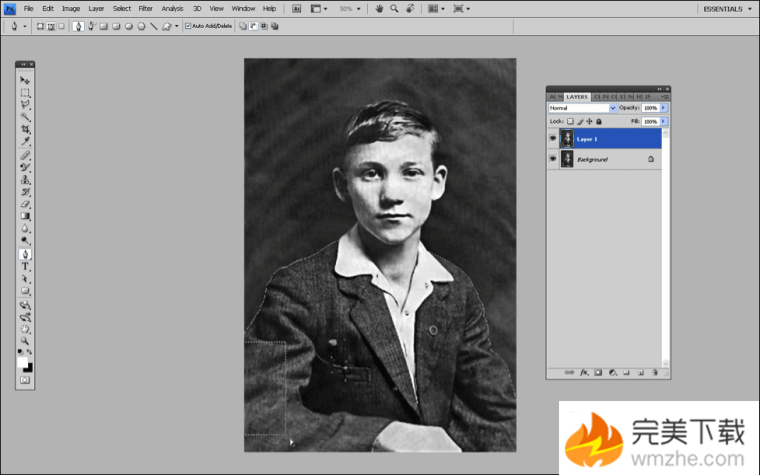Toggle visibility of the Background layer
The image size is (760, 475).
click(552, 159)
